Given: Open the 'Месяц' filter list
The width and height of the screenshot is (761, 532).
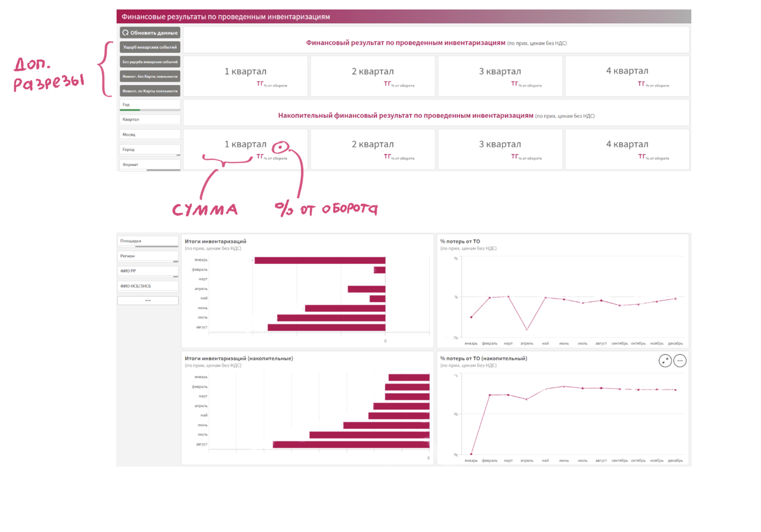Looking at the screenshot, I should click(150, 134).
